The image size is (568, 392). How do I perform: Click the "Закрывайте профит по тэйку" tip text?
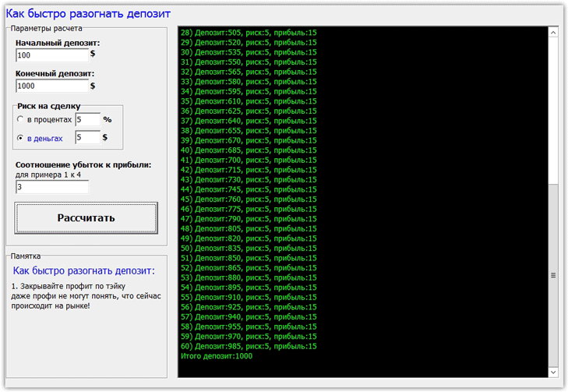click(x=69, y=287)
